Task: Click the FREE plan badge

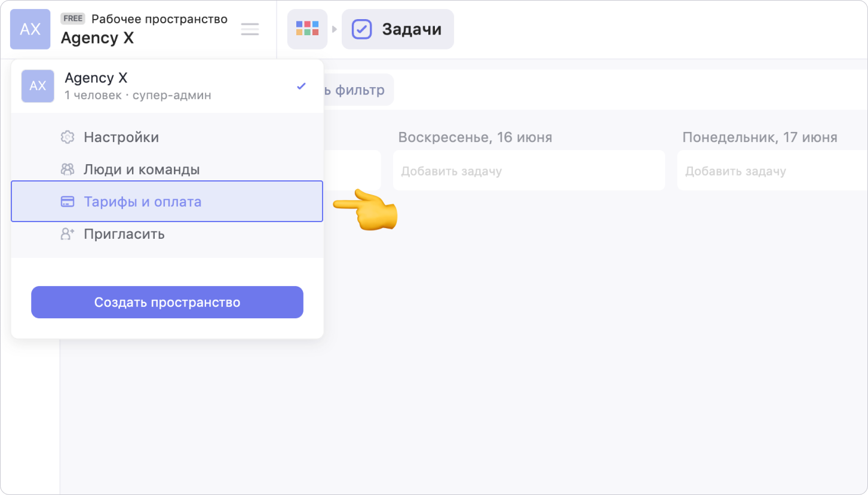Action: pyautogui.click(x=73, y=19)
